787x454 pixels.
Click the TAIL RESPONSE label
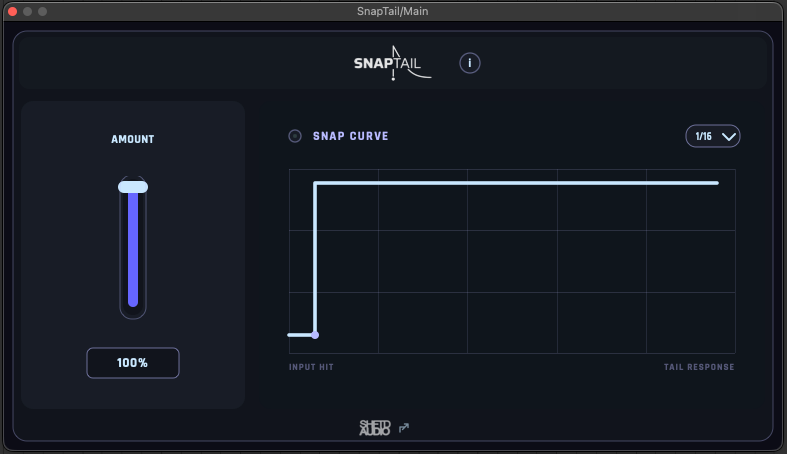pyautogui.click(x=699, y=367)
